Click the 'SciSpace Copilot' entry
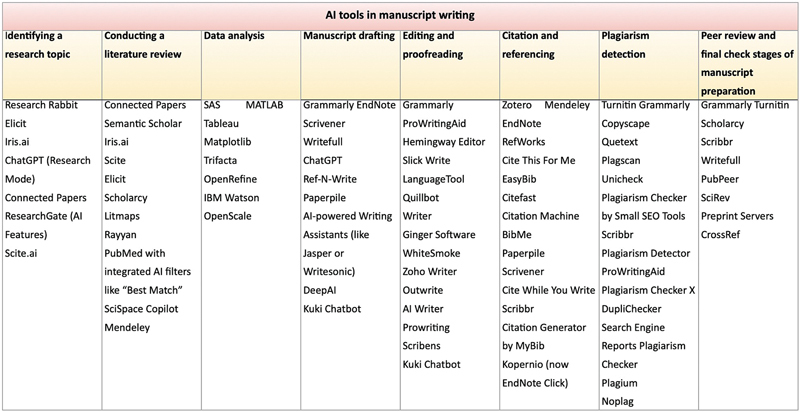Screen dimensions: 800x412 [x=146, y=308]
